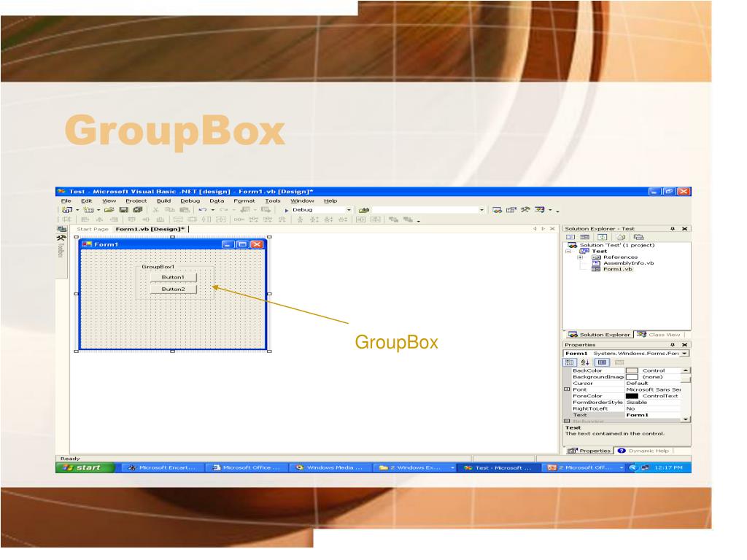This screenshot has height=560, width=747.
Task: Click View Designer icon in Solution Explorer
Action: (x=585, y=237)
